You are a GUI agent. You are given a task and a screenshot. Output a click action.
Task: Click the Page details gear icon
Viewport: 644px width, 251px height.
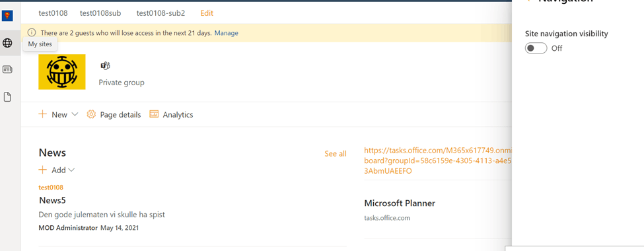coord(91,115)
